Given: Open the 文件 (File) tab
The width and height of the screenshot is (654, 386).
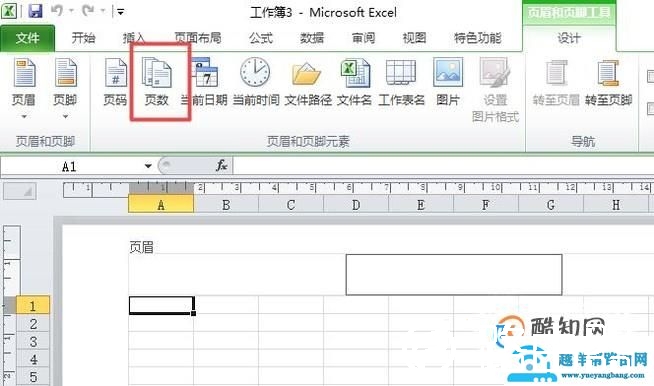Looking at the screenshot, I should [28, 38].
